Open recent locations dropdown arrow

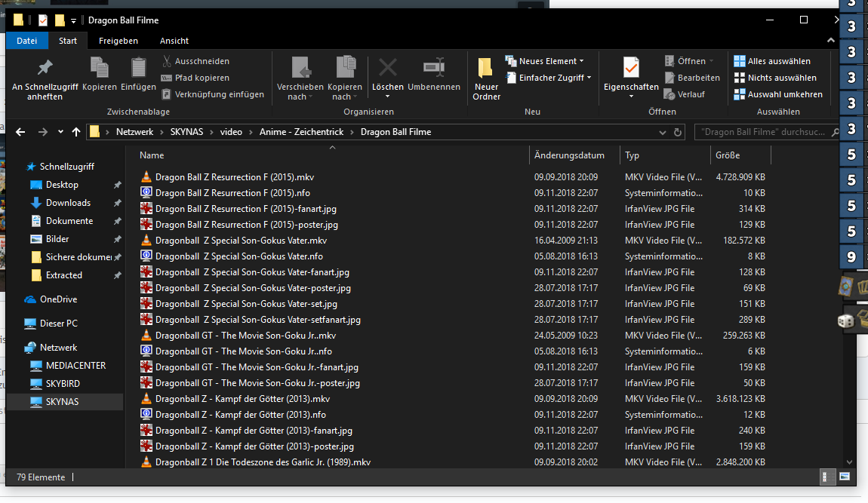click(x=60, y=132)
